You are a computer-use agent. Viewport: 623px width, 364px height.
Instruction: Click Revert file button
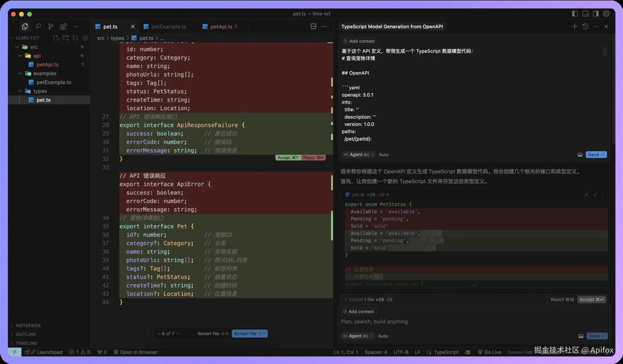point(213,334)
